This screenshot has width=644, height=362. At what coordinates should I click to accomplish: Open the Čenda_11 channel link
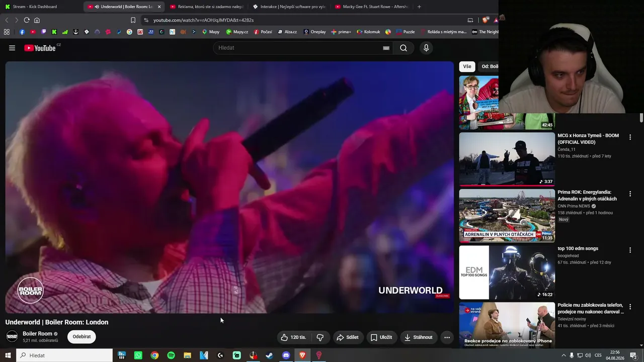(x=567, y=149)
